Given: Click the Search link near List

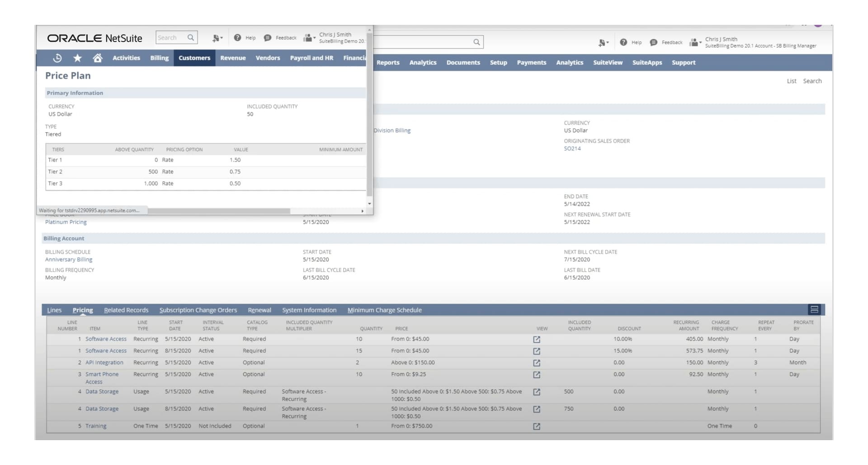Looking at the screenshot, I should tap(812, 81).
